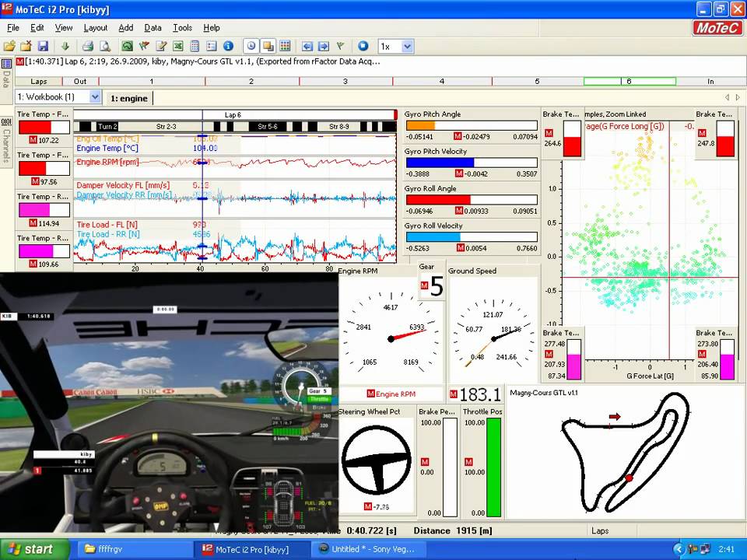Image resolution: width=747 pixels, height=560 pixels.
Task: Select the Out lap segment
Action: [x=80, y=82]
